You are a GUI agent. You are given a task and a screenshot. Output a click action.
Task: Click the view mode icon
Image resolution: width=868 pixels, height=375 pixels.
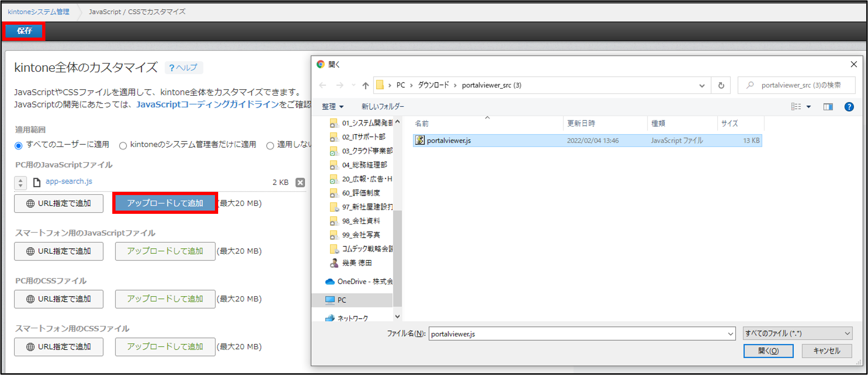coord(796,107)
